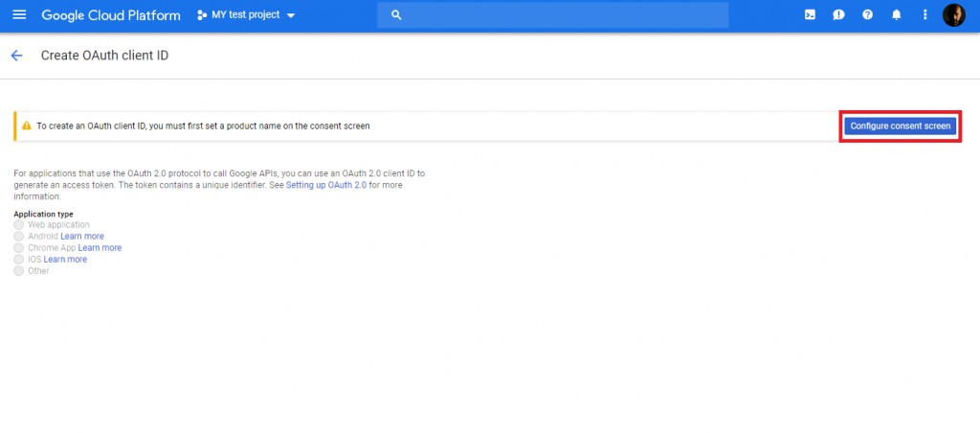The width and height of the screenshot is (980, 433).
Task: Open Learn more link next to iOS
Action: point(65,259)
